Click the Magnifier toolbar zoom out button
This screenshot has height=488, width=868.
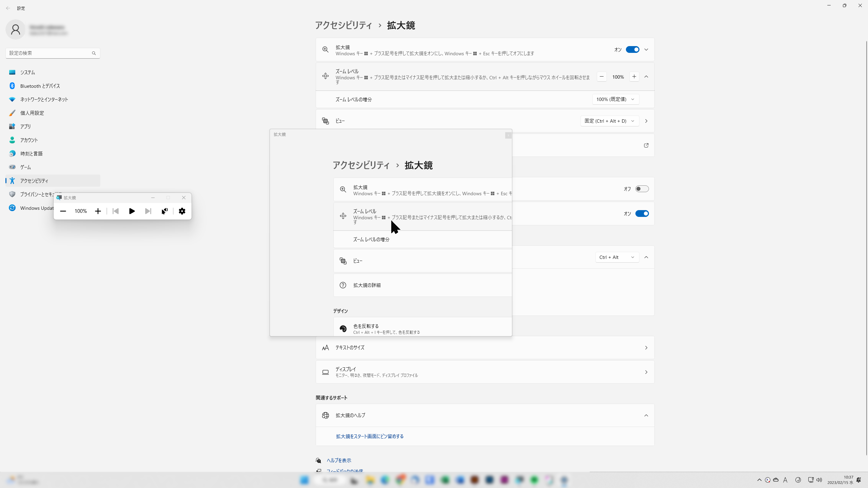click(63, 211)
